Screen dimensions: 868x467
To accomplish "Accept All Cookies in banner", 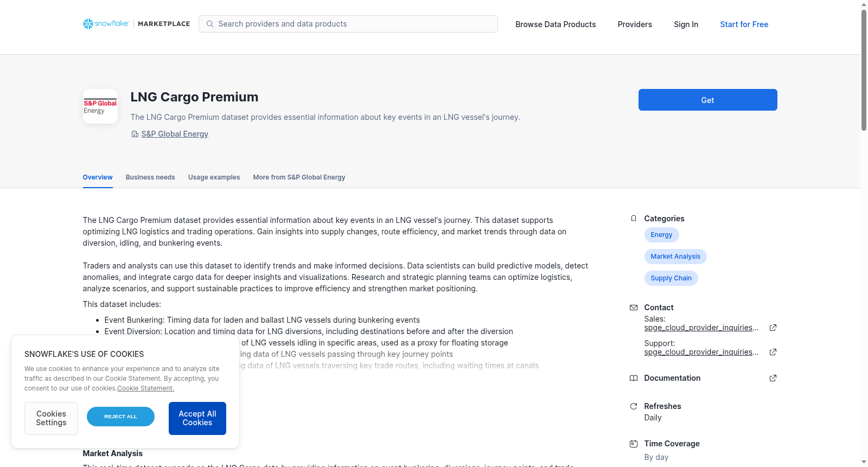I will tap(197, 418).
